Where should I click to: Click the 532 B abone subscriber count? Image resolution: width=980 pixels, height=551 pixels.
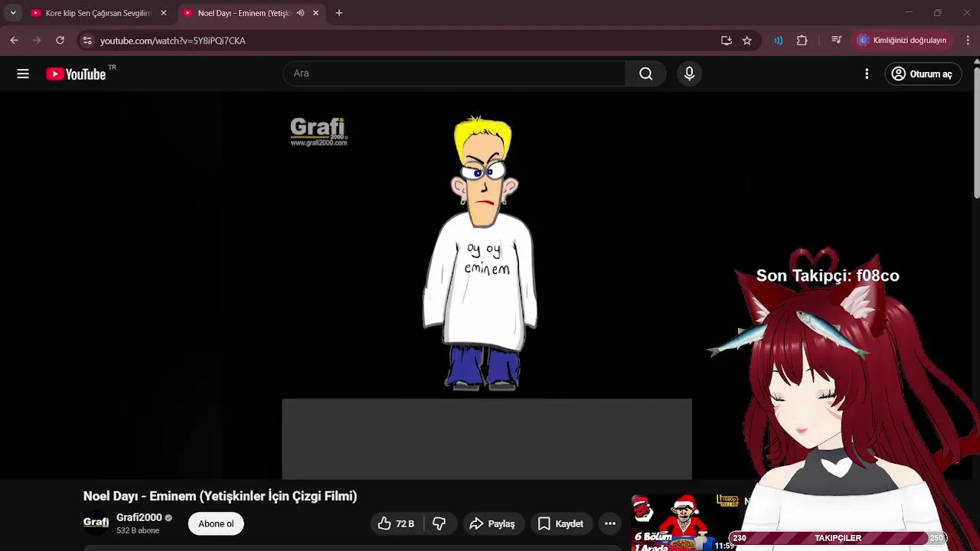pyautogui.click(x=138, y=530)
